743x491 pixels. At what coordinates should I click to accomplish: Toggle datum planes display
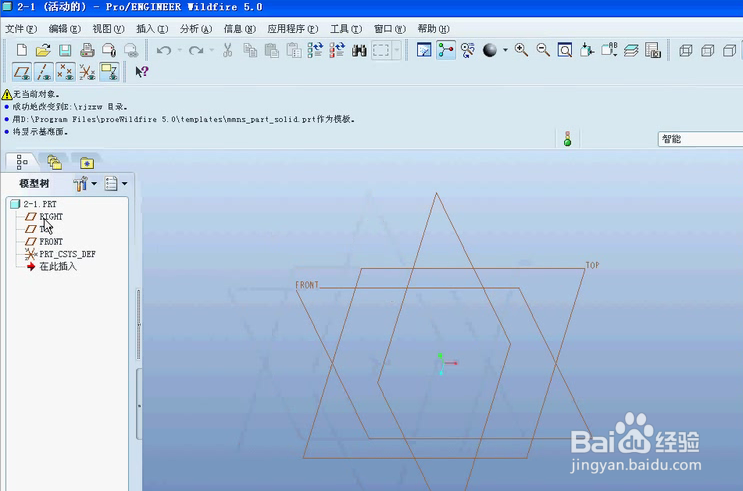pyautogui.click(x=22, y=72)
